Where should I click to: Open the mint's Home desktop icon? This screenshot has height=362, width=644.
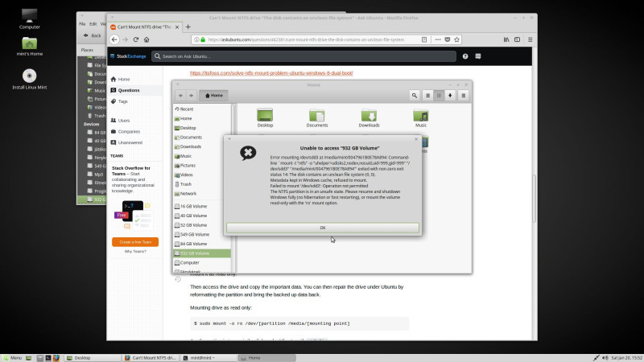pos(30,46)
